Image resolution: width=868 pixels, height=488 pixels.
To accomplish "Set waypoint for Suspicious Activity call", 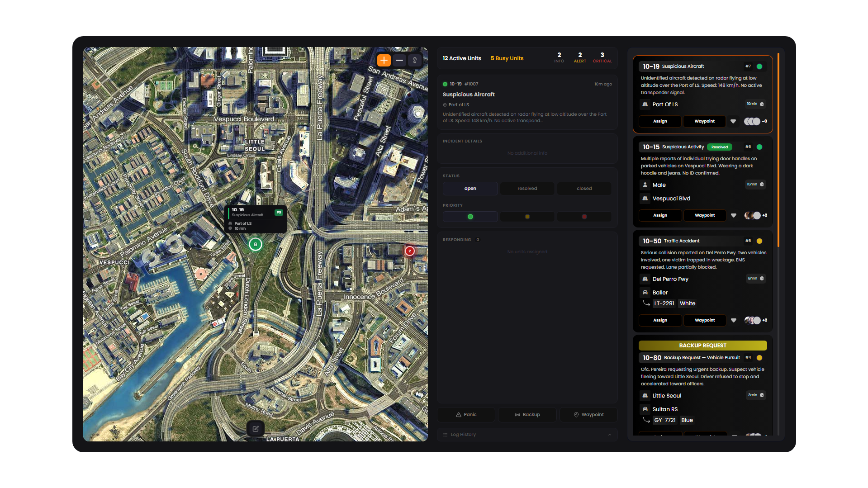I will coord(704,215).
